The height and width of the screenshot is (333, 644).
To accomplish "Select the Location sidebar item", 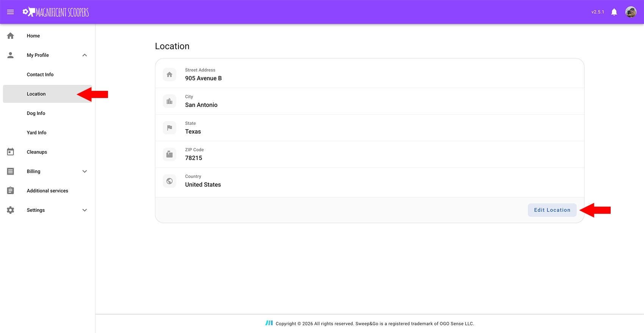I will [36, 94].
